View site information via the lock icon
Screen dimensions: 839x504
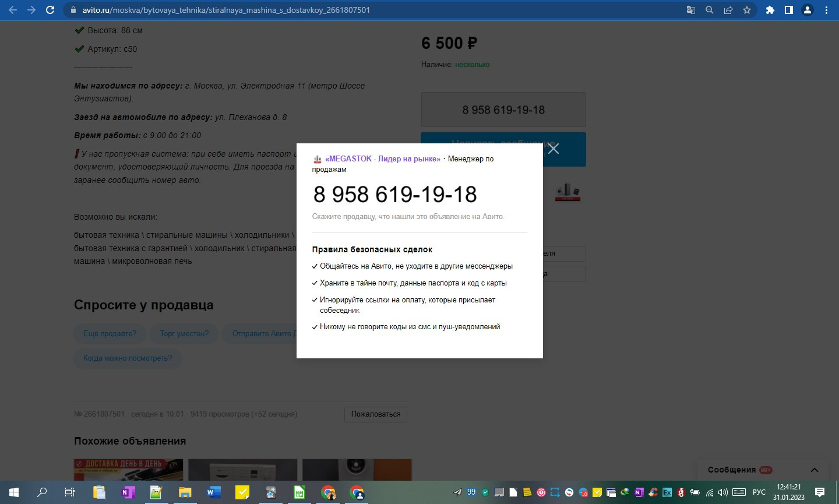pos(73,10)
